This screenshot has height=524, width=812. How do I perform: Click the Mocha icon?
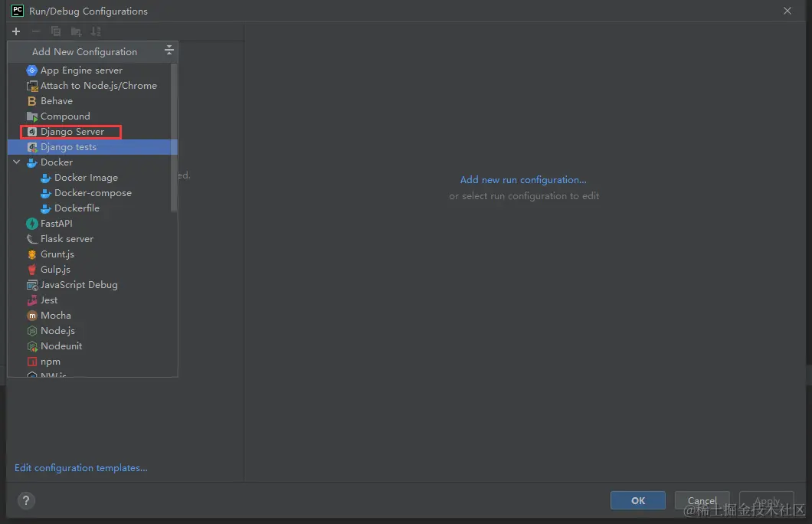(x=31, y=316)
